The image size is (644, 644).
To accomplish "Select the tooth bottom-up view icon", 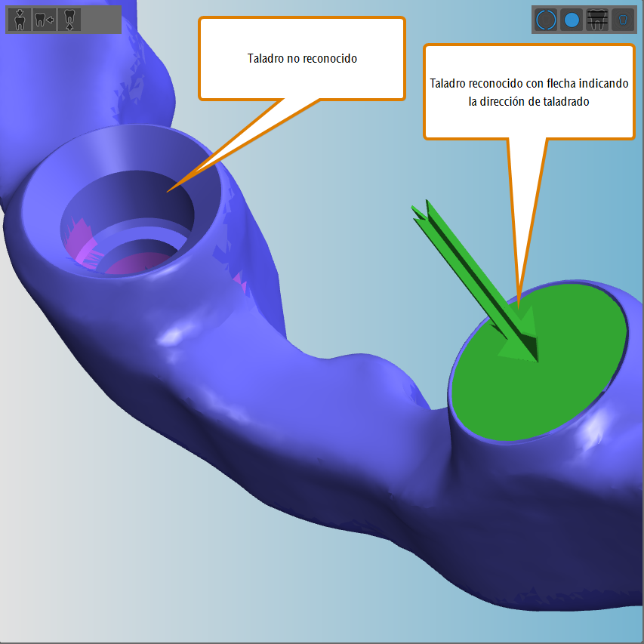I will (x=69, y=20).
